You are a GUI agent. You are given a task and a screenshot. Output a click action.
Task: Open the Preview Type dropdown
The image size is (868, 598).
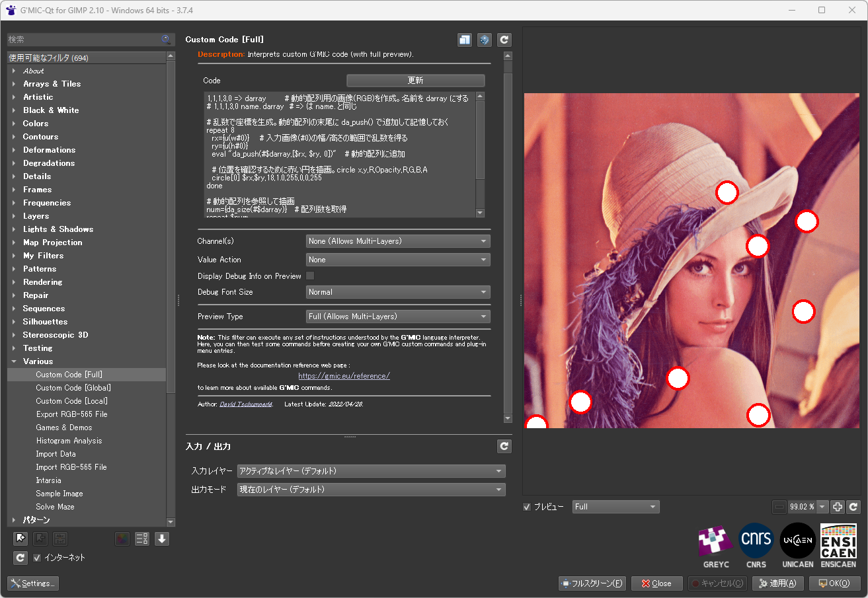tap(398, 317)
